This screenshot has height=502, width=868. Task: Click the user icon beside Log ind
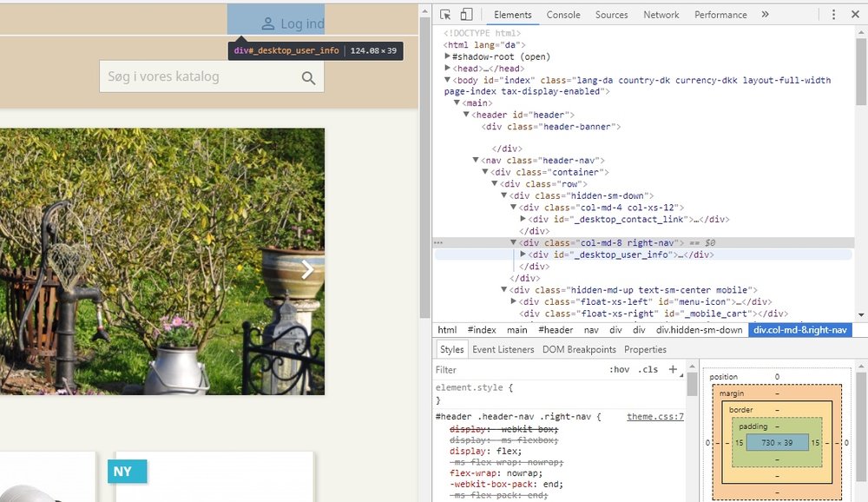point(268,23)
